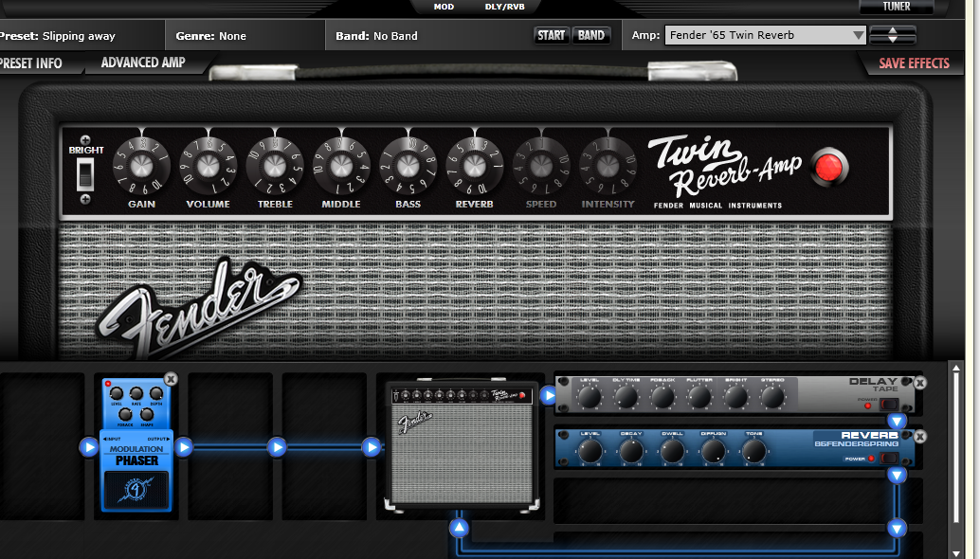Screen dimensions: 980x559
Task: Click the amp BASS knob
Action: tap(408, 166)
